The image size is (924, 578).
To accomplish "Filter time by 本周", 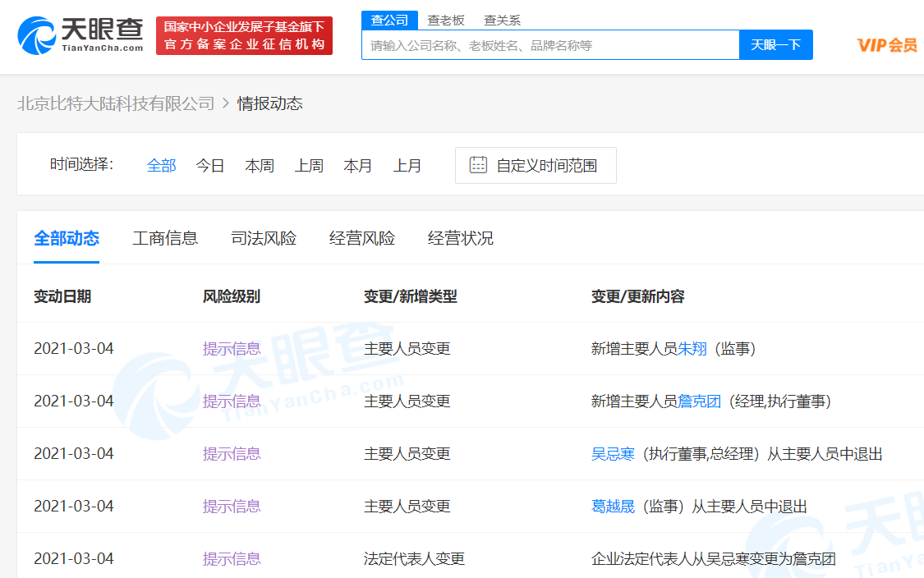I will 260,166.
